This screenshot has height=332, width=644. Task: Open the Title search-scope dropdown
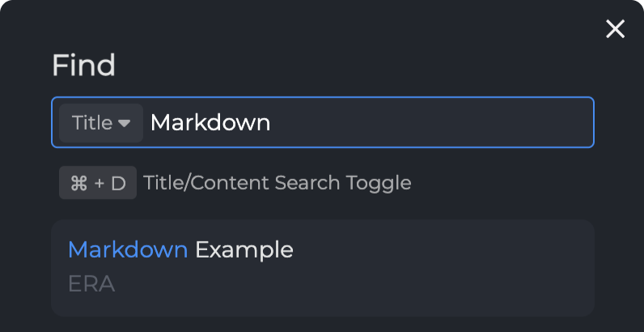pyautogui.click(x=101, y=123)
